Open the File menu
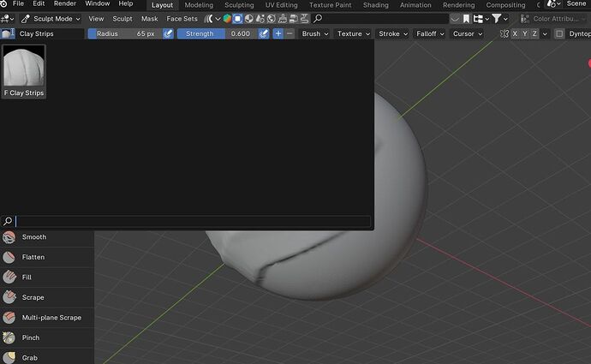 (18, 3)
